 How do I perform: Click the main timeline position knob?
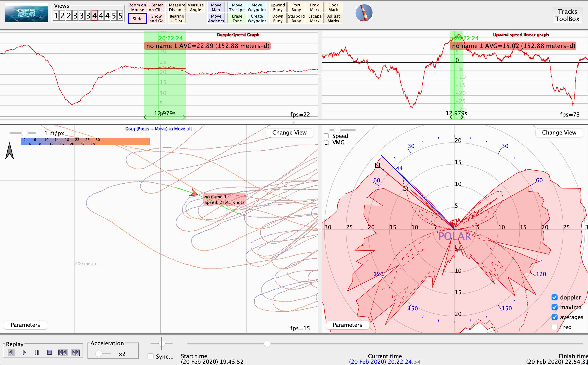(267, 344)
